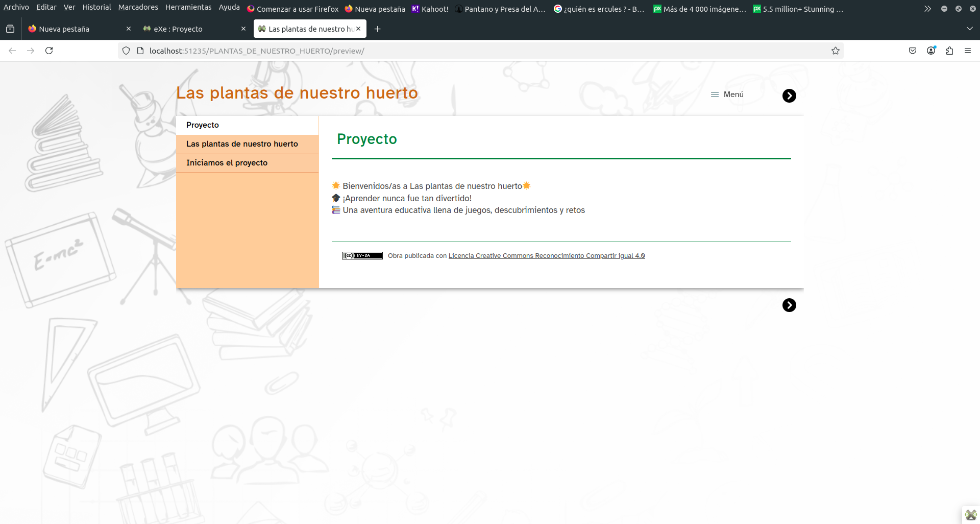Screen dimensions: 980x524
Task: Switch to the eXe : Proyecto tab
Action: pos(189,29)
